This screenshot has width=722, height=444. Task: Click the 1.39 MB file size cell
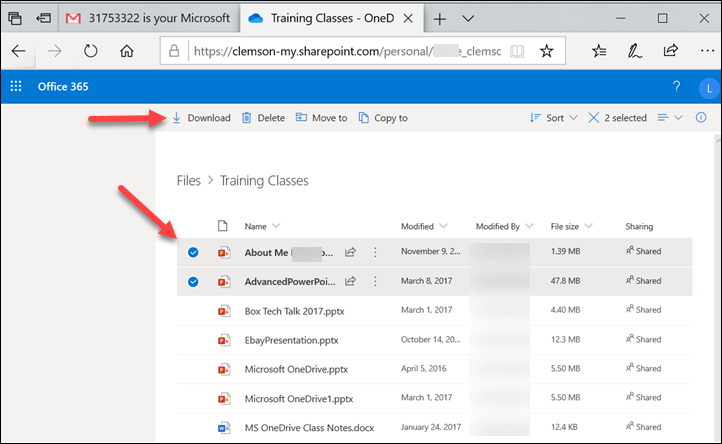[x=565, y=251]
